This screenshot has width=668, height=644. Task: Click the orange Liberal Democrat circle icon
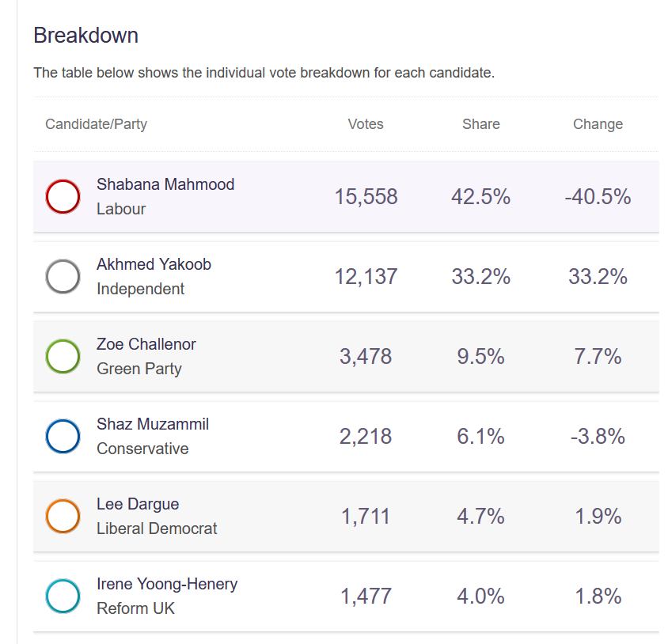(63, 516)
